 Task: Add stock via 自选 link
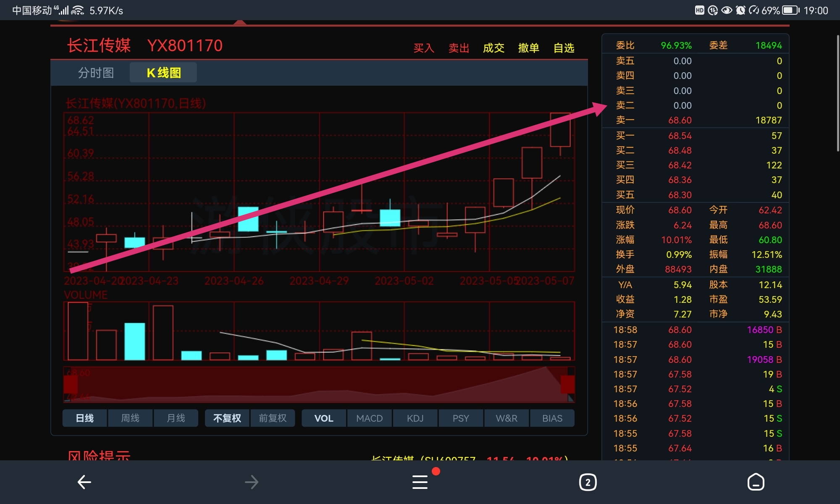[564, 48]
